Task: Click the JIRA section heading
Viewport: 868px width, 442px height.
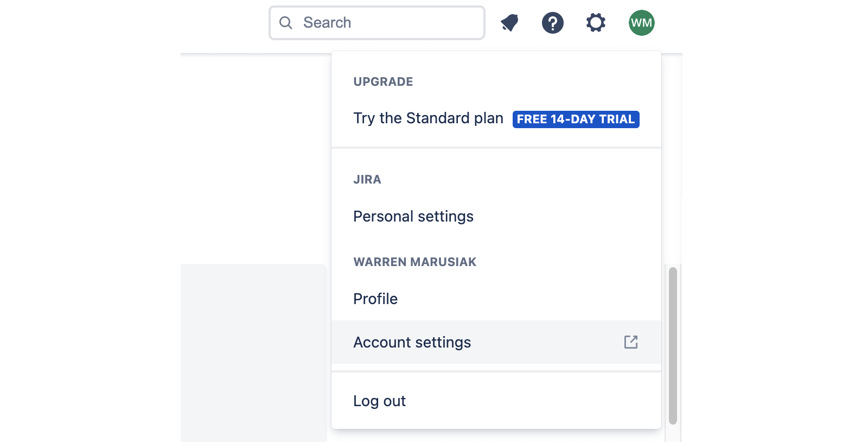Action: [x=367, y=180]
